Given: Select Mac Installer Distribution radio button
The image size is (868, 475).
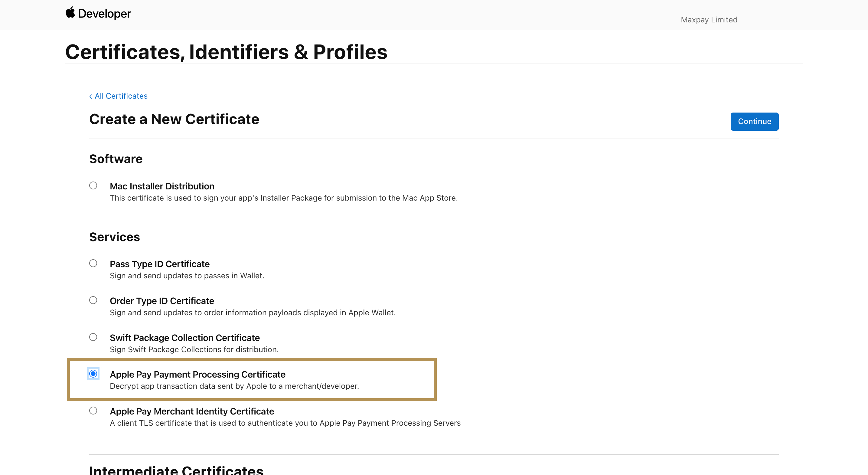Looking at the screenshot, I should [93, 185].
